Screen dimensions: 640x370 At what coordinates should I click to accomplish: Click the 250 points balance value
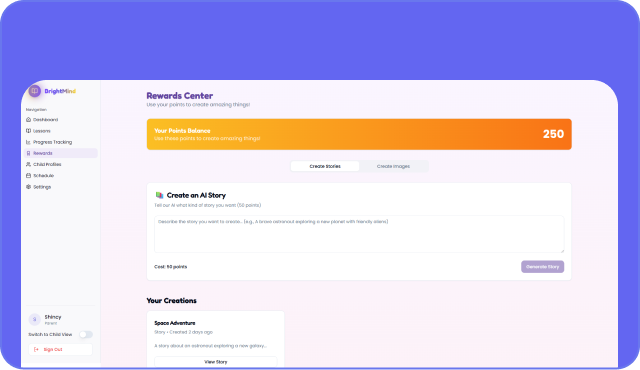[x=553, y=134]
